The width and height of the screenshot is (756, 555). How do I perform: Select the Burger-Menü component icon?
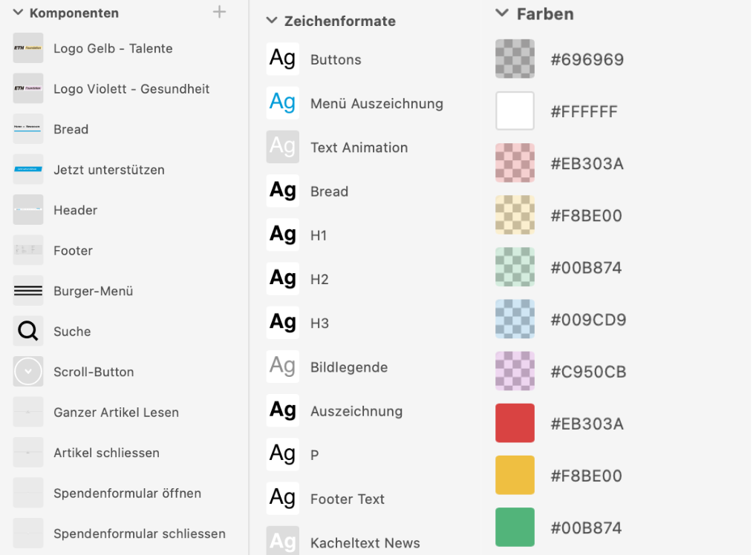pyautogui.click(x=28, y=291)
